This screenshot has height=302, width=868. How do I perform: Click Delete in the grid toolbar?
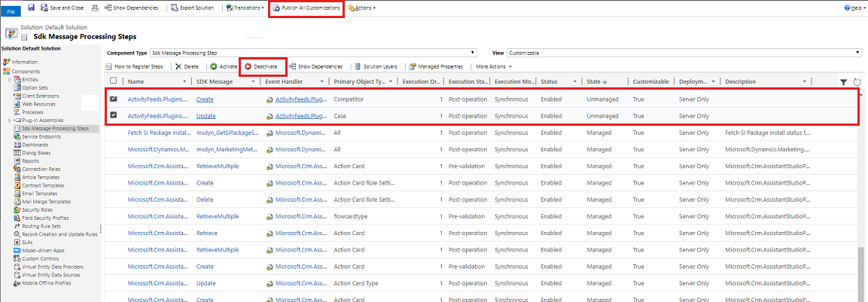[x=187, y=66]
